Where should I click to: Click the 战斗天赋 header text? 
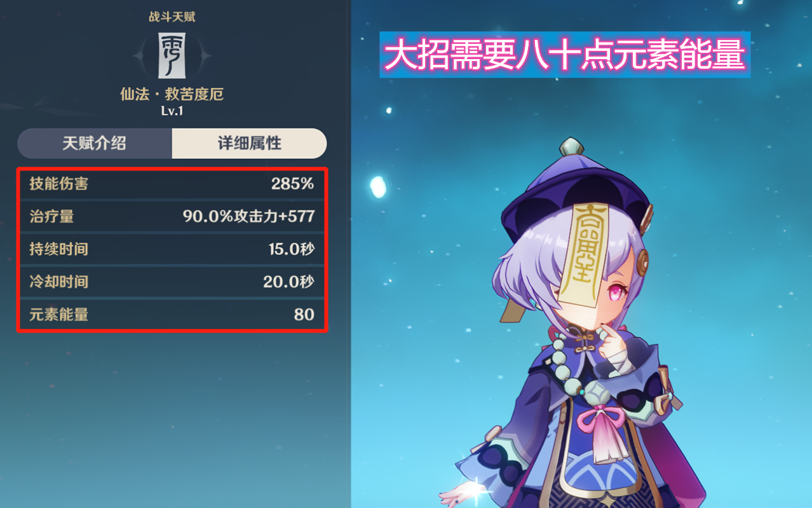pyautogui.click(x=172, y=17)
